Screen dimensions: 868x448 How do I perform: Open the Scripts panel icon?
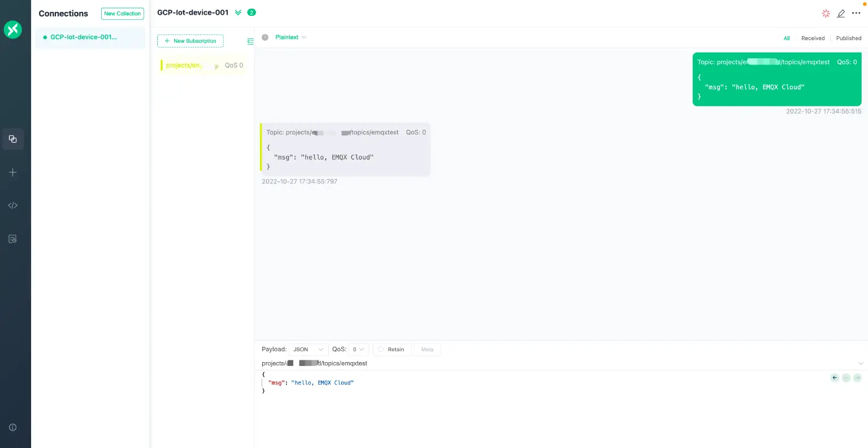[x=12, y=205]
